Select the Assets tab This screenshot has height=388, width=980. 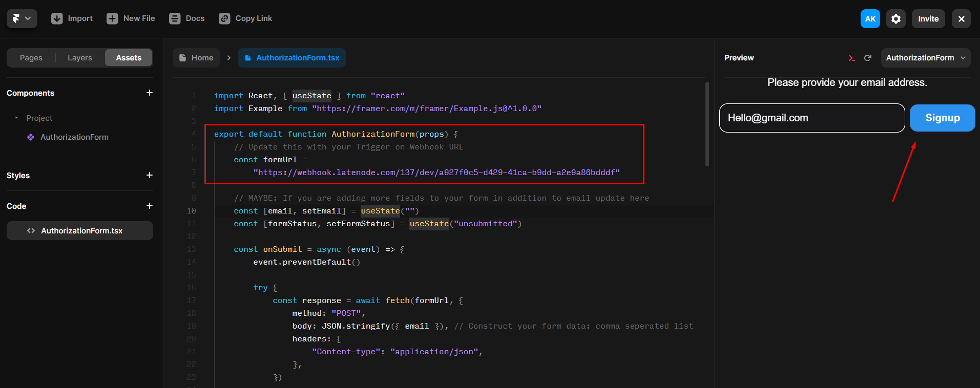click(129, 58)
